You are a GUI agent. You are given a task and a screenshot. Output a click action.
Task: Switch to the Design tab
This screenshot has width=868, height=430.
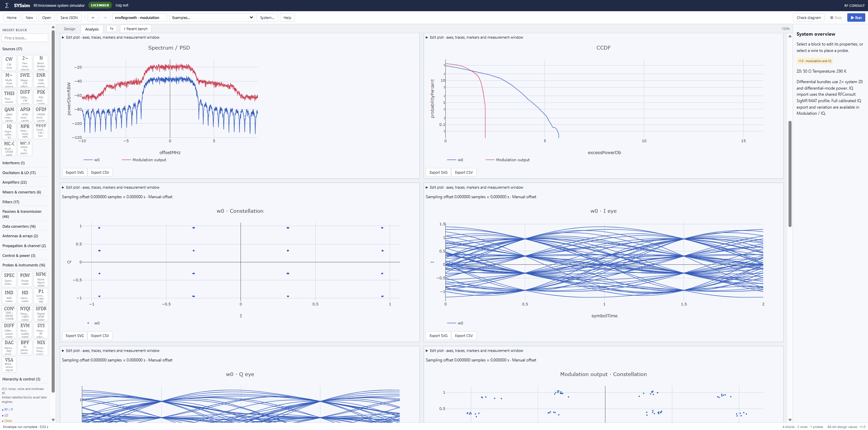click(70, 29)
